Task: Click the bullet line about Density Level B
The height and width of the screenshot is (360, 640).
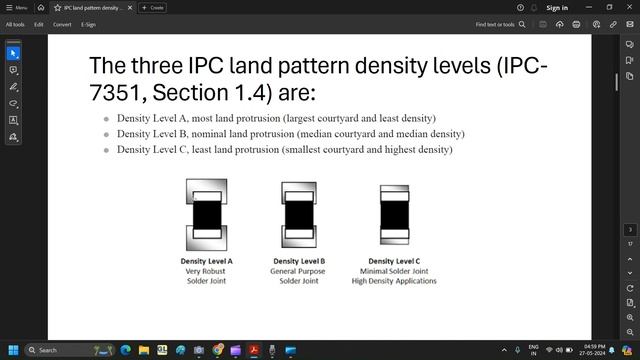Action: 291,134
